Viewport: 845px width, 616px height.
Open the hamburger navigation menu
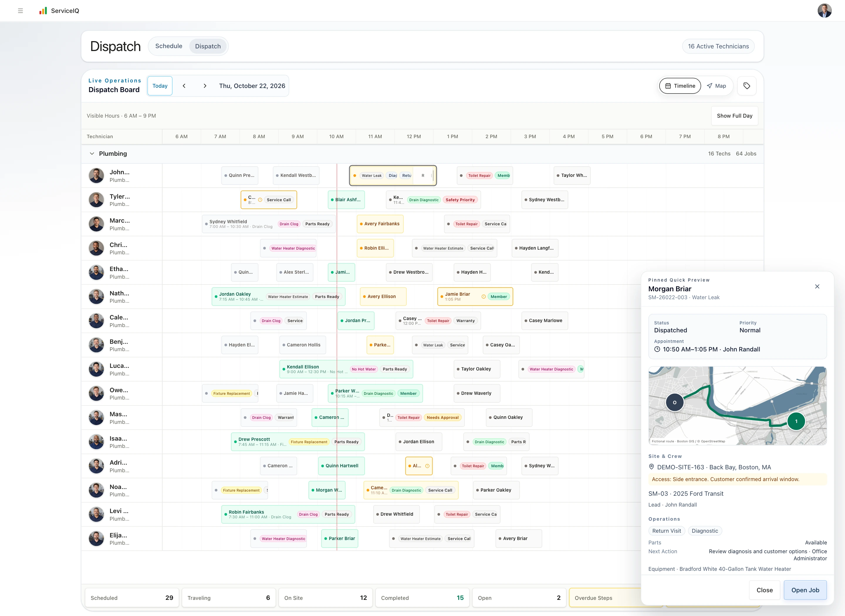(x=21, y=11)
